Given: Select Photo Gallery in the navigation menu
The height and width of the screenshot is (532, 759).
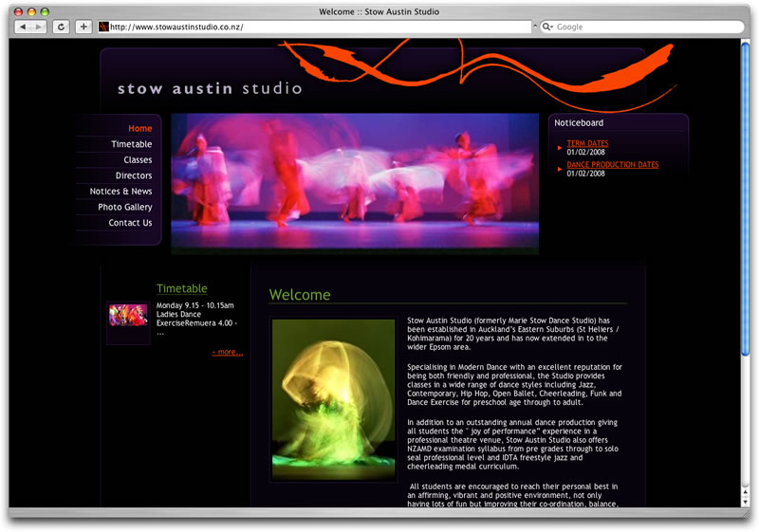Looking at the screenshot, I should [x=124, y=207].
